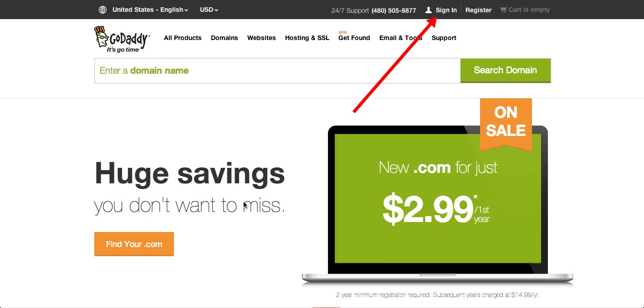This screenshot has width=644, height=308.
Task: Open the Get Found menu
Action: [x=354, y=38]
